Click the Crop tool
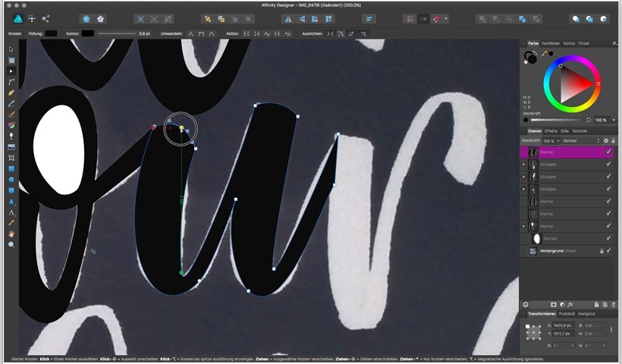This screenshot has height=364, width=622. click(x=11, y=158)
